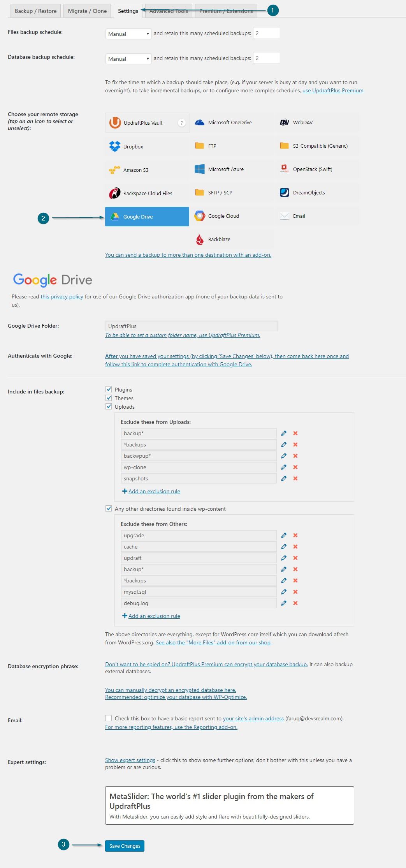Image resolution: width=406 pixels, height=868 pixels.
Task: Unselect the Google Drive storage option
Action: 147,217
